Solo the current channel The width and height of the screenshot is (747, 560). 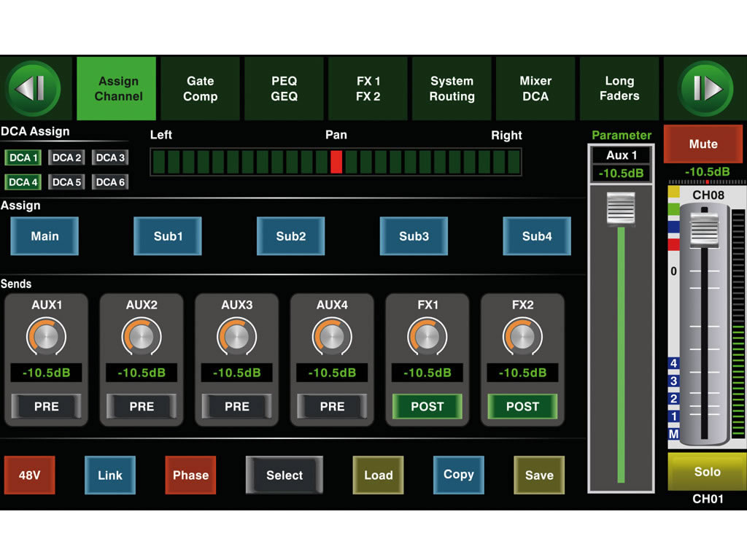[x=706, y=472]
